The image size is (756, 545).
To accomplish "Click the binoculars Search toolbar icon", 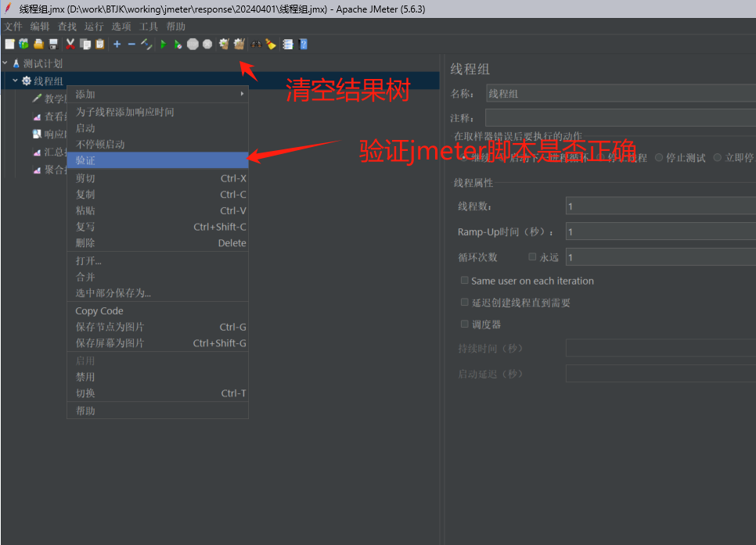I will pos(255,45).
